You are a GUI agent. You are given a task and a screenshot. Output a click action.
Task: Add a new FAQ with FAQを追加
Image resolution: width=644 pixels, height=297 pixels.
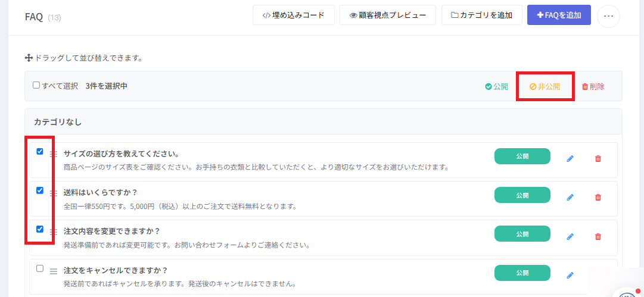[x=559, y=15]
